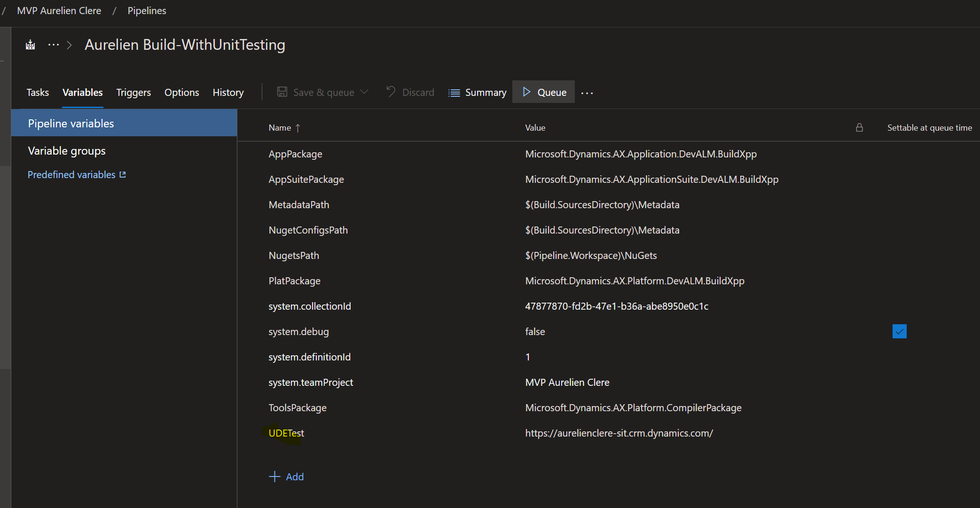
Task: Select the system.teamProject variable name
Action: point(311,383)
